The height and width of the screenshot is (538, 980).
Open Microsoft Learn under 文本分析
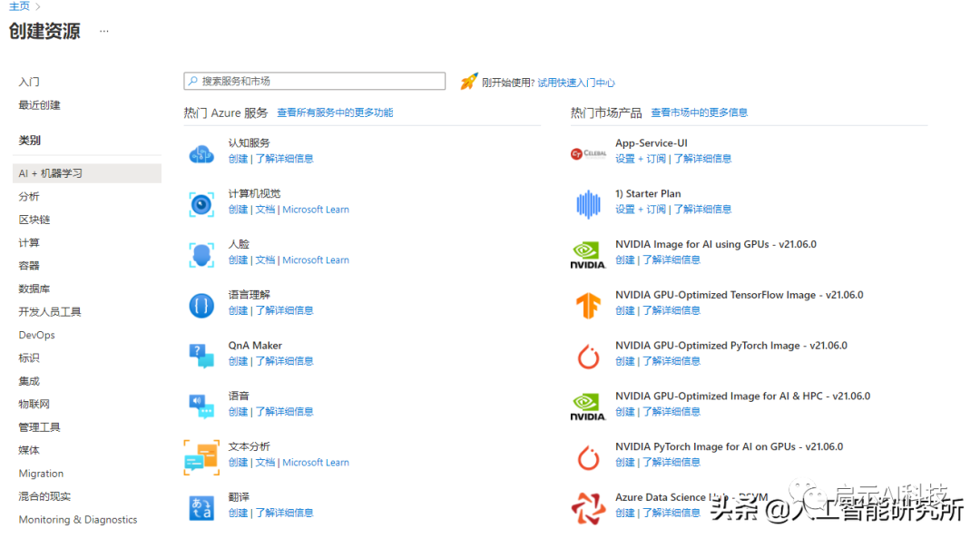click(316, 463)
